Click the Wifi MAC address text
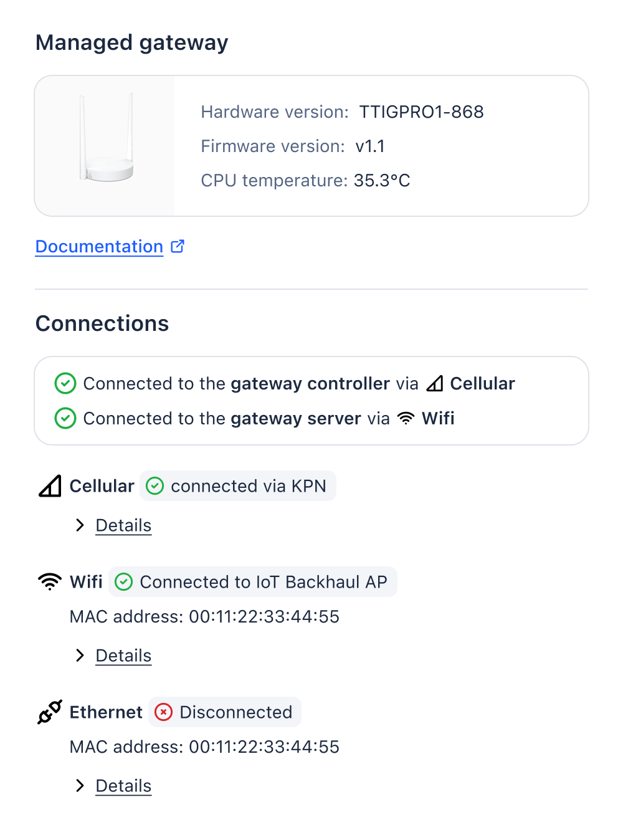The height and width of the screenshot is (840, 623). pyautogui.click(x=204, y=617)
